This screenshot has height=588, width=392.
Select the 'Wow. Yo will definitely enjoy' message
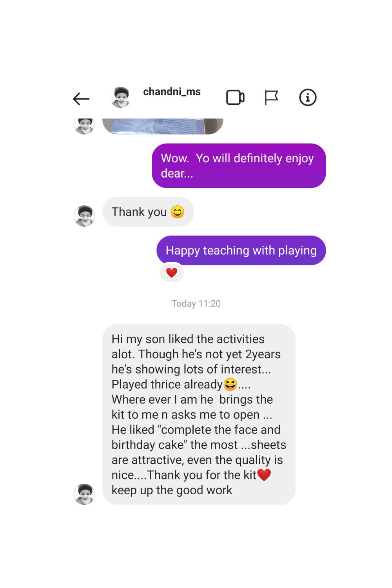pyautogui.click(x=238, y=166)
